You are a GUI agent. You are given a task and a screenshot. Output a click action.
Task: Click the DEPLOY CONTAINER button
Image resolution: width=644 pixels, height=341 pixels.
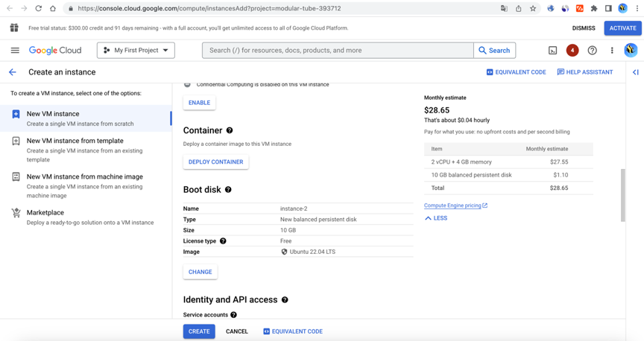coord(215,162)
